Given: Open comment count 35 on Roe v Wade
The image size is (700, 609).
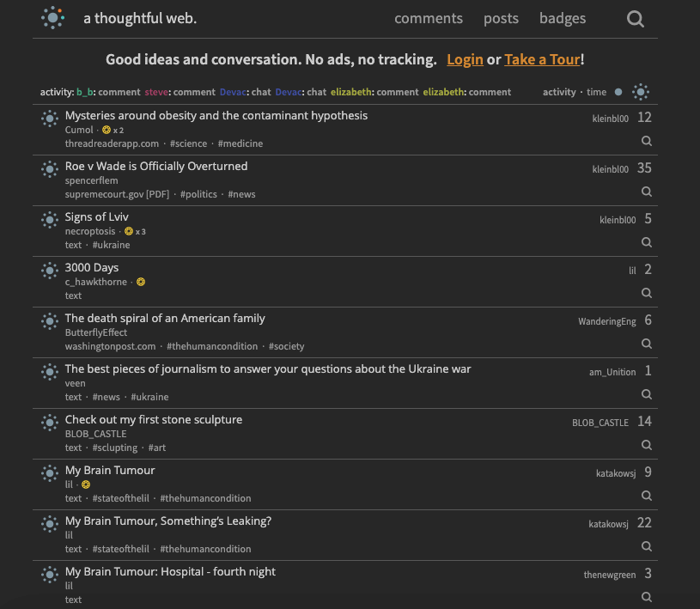Looking at the screenshot, I should [x=644, y=167].
